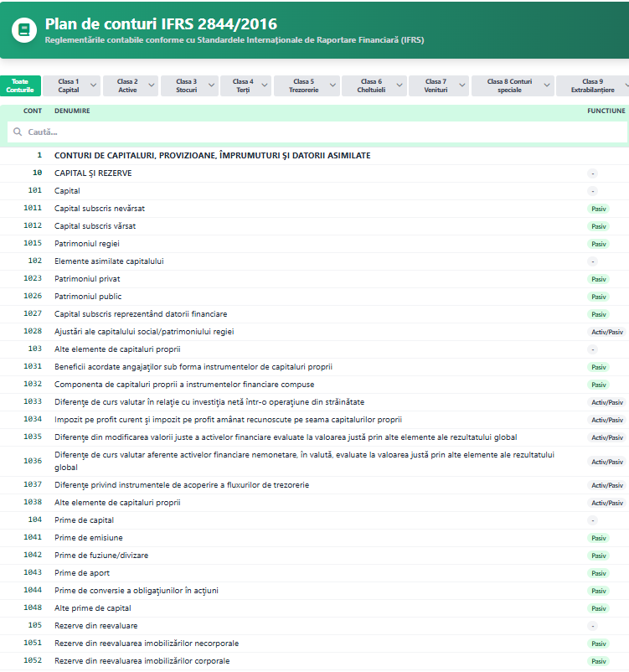
Task: Click the green book logo icon
Action: pos(24,30)
